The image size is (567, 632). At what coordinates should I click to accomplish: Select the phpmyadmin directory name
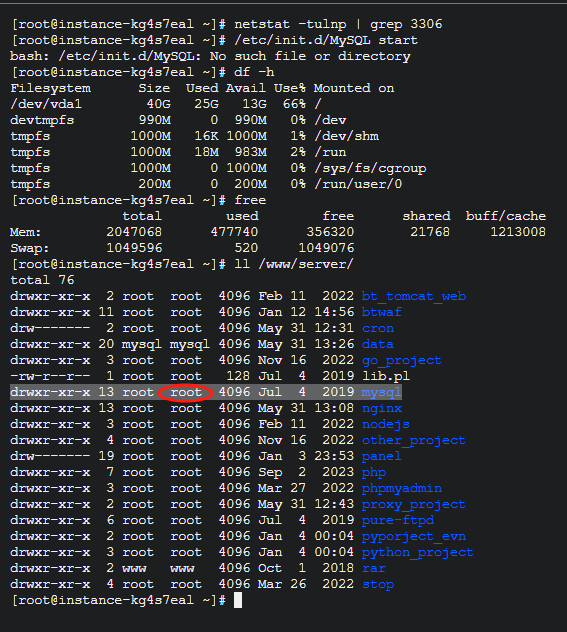[x=402, y=489]
